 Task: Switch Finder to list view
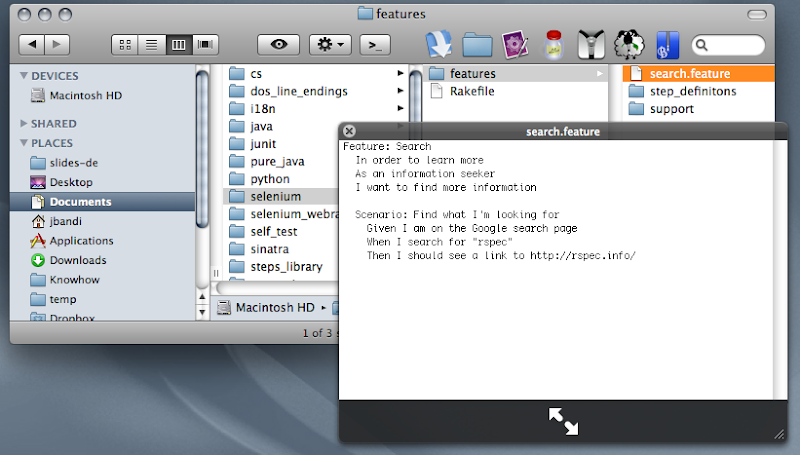152,45
